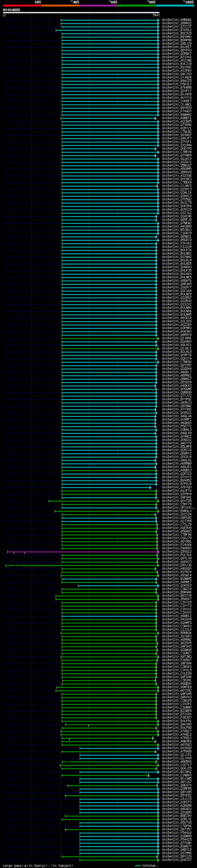197x868 pixels.
Task: Select hit label UniRef100_B8Y2Z8
Action: tap(177, 857)
